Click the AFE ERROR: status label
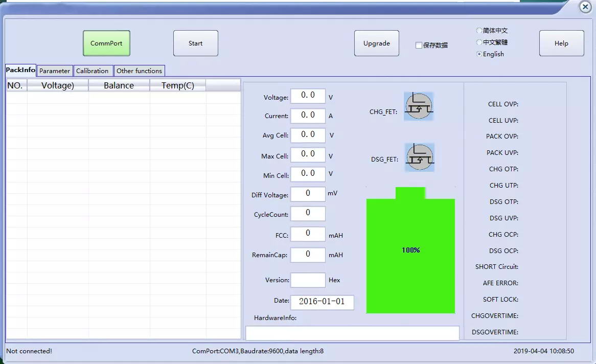 pos(500,283)
